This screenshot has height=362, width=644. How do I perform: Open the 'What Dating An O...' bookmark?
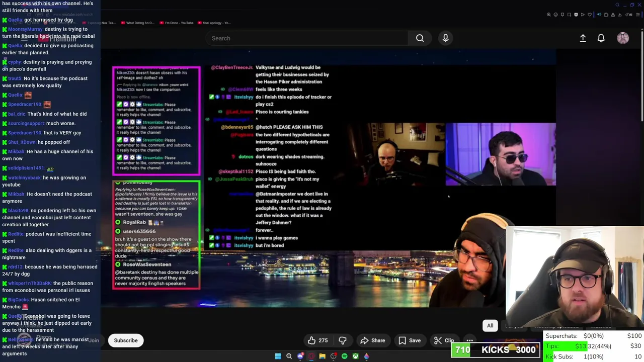coord(137,23)
